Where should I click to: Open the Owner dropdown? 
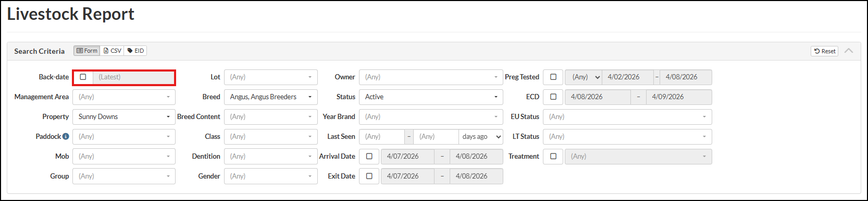point(431,77)
